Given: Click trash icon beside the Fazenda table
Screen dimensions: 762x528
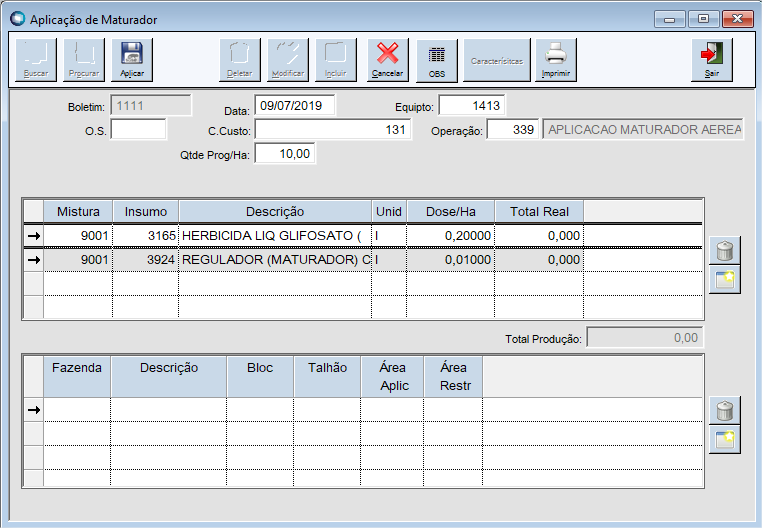Looking at the screenshot, I should [x=725, y=410].
